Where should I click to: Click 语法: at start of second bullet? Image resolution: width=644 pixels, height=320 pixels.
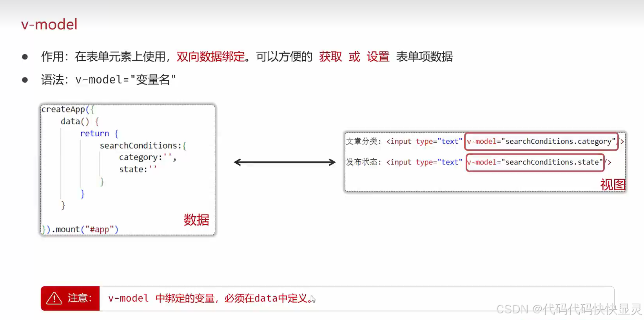coord(55,80)
